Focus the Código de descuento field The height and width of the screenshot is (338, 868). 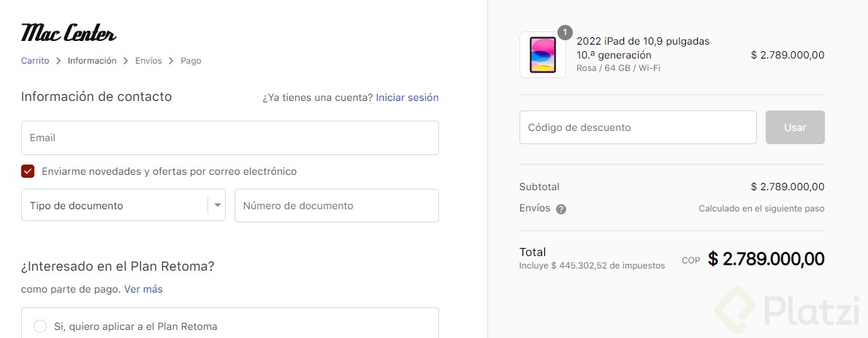[x=638, y=127]
